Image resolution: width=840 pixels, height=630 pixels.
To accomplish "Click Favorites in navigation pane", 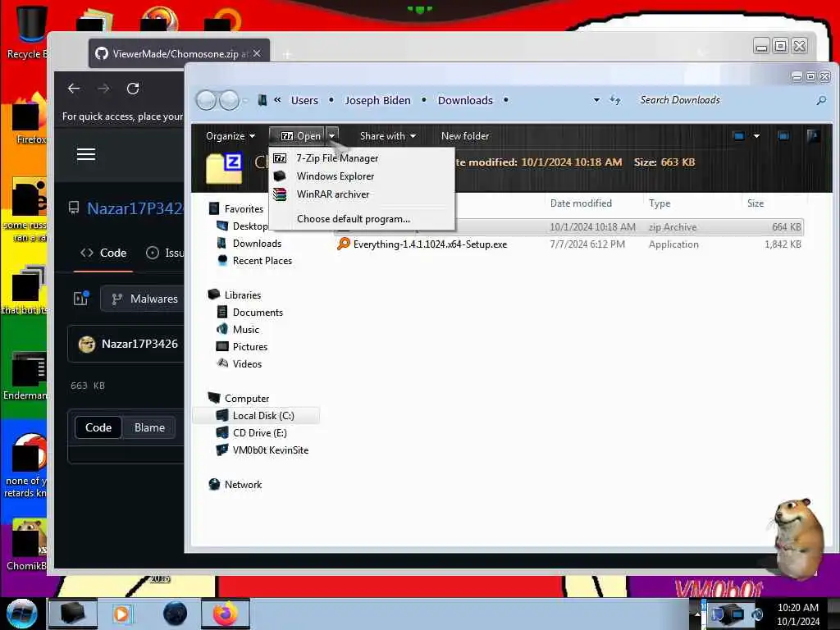I will pyautogui.click(x=244, y=209).
